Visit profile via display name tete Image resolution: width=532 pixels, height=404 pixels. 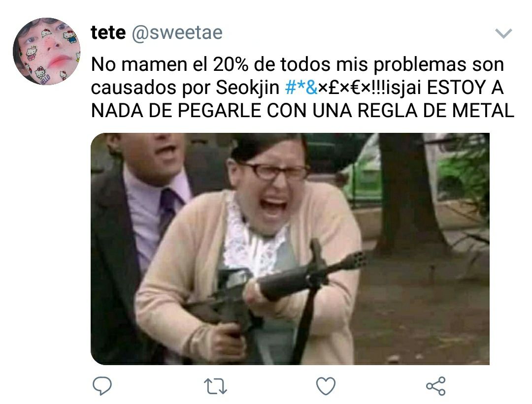(x=108, y=32)
